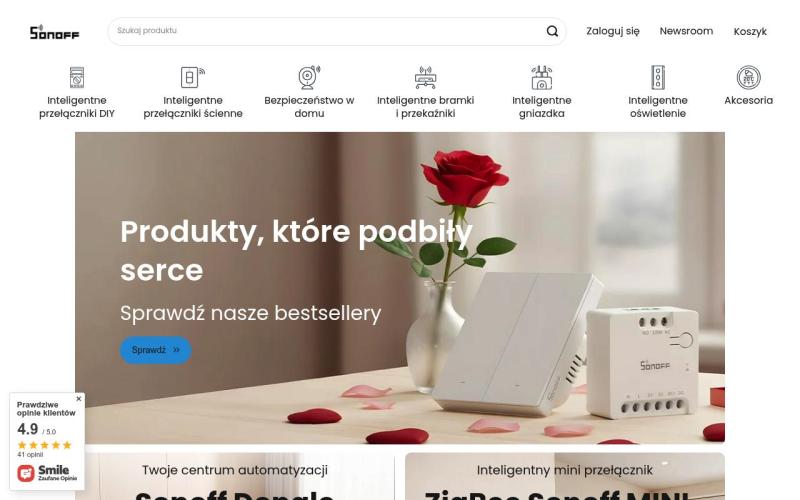800x500 pixels.
Task: Focus the Szukaj produktu search field
Action: 327,31
